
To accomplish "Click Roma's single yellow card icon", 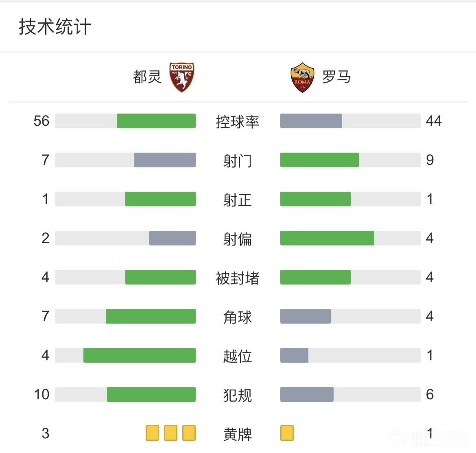I will 287,433.
